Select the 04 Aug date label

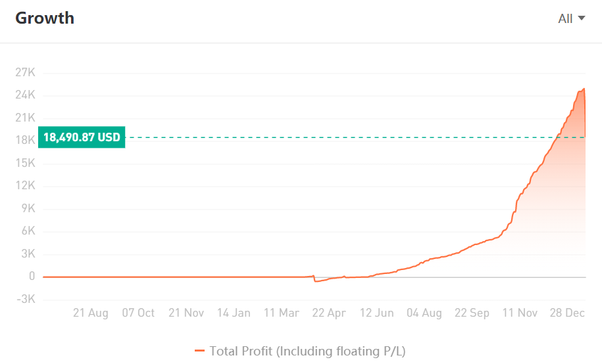click(x=424, y=313)
